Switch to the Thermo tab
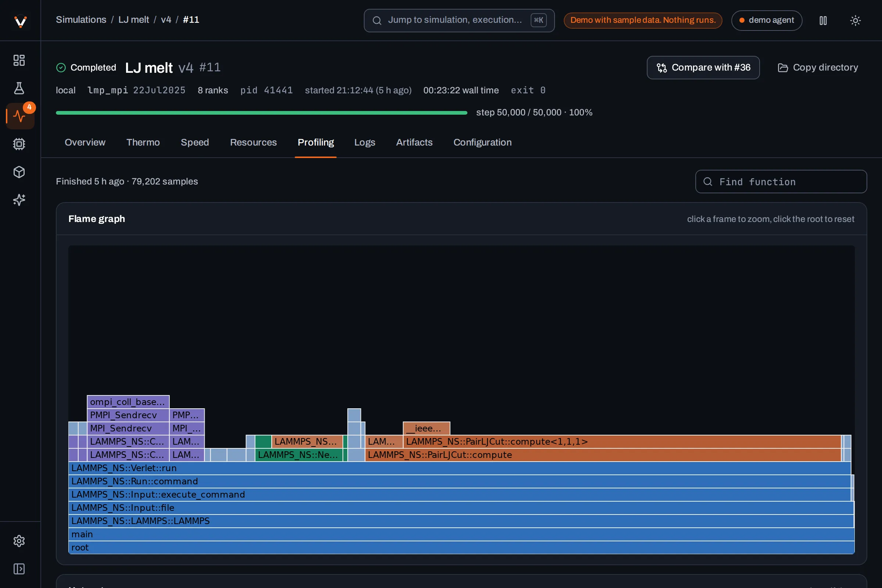Screen dimensions: 882x588 (x=143, y=143)
